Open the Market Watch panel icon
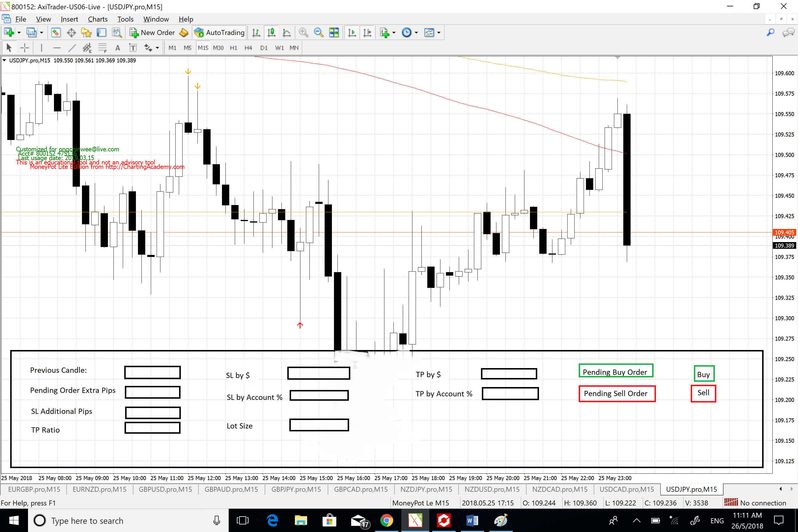 [x=56, y=33]
